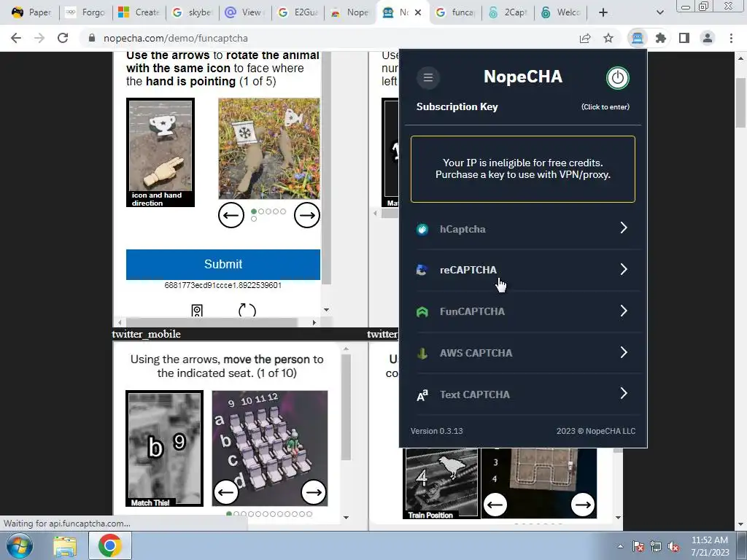
Task: Open a new browser tab
Action: [603, 12]
